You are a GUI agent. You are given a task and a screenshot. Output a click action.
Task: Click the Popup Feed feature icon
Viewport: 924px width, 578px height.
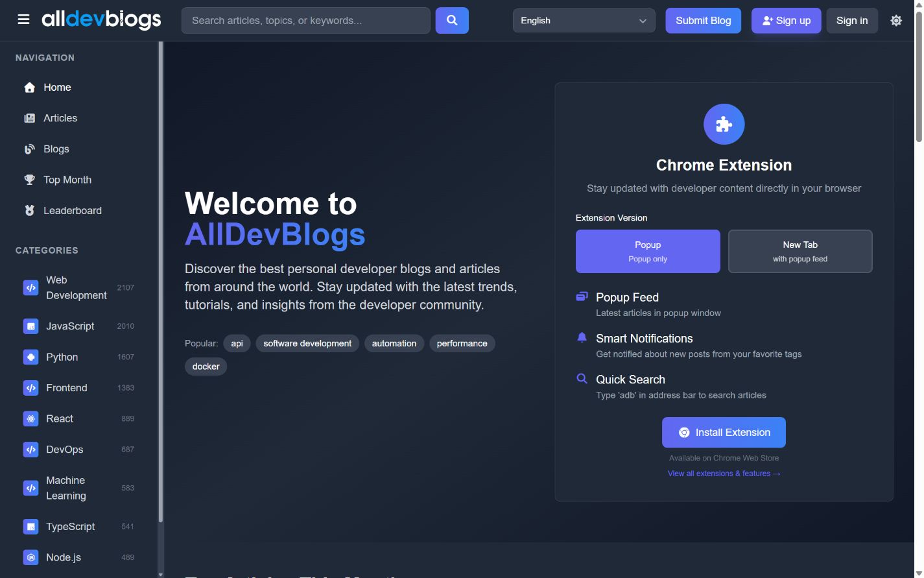pos(582,296)
